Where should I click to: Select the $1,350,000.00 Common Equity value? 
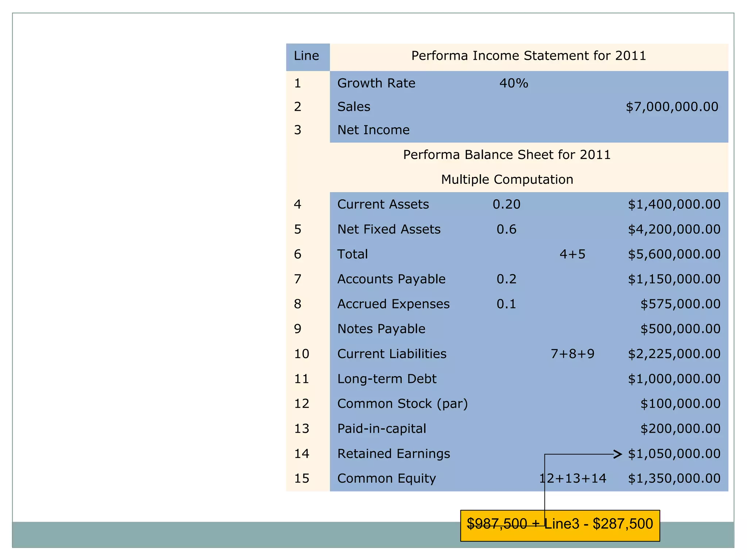(674, 478)
